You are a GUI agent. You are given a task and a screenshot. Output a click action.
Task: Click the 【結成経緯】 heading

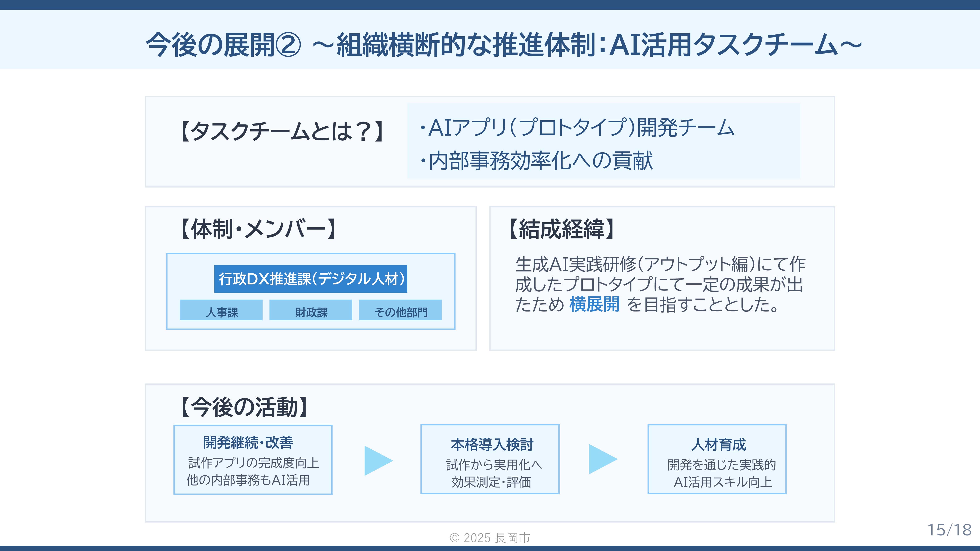[x=561, y=229]
